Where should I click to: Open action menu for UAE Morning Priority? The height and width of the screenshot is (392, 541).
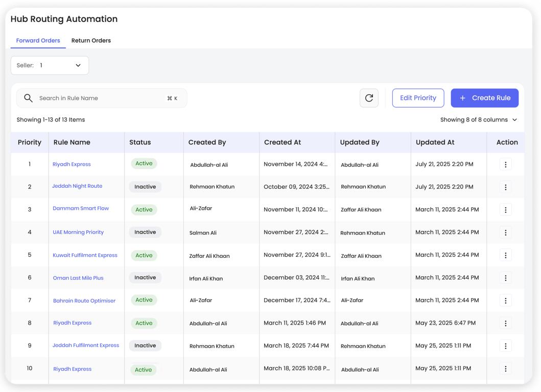505,232
